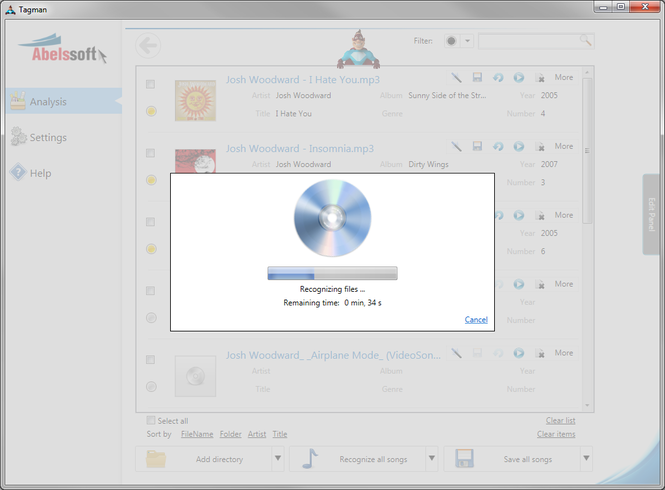This screenshot has width=665, height=490.
Task: Click the Abelssoft logo
Action: (x=62, y=49)
